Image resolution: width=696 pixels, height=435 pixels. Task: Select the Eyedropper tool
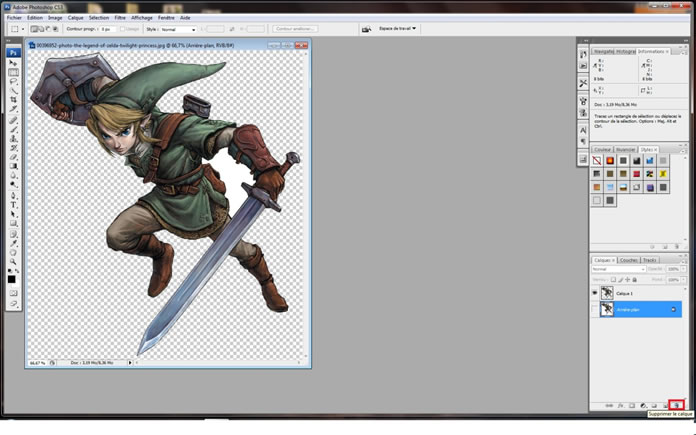pyautogui.click(x=13, y=243)
